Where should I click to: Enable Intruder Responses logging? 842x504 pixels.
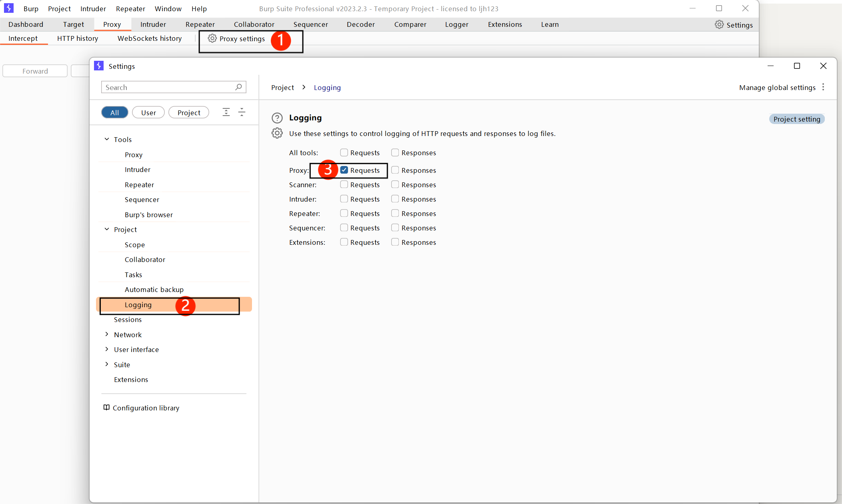(x=395, y=199)
